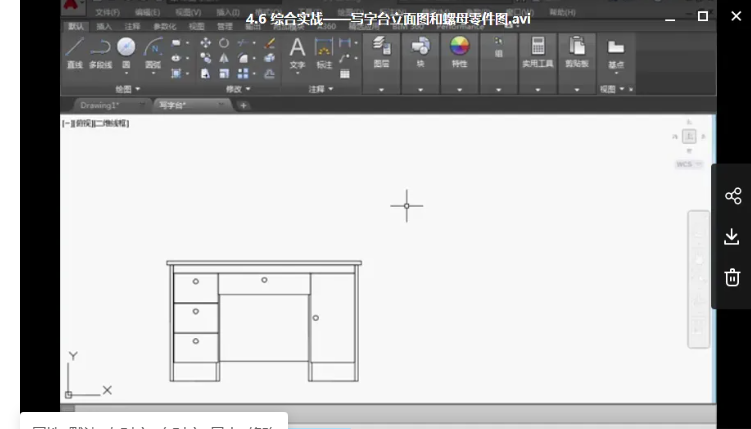Expand the 注释 panel dropdown
The width and height of the screenshot is (751, 429).
[321, 89]
